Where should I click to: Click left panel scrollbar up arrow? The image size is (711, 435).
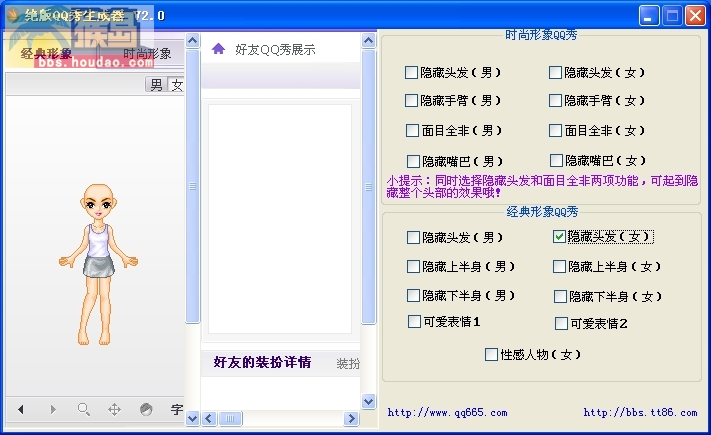pos(192,41)
